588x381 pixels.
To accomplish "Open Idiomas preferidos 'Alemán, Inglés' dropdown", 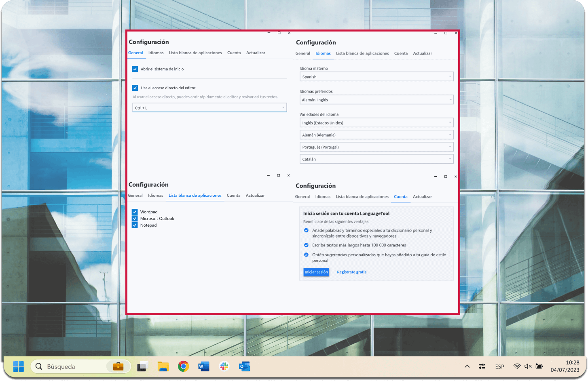I will click(376, 100).
